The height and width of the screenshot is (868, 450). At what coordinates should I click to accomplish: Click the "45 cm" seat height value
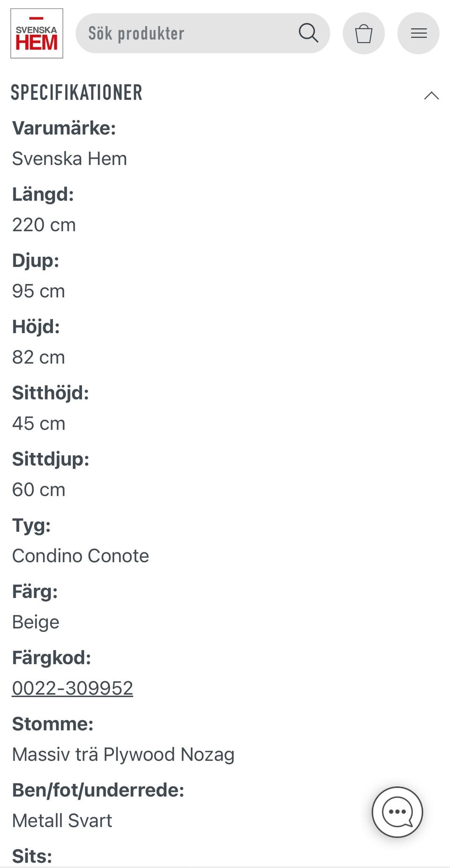tap(39, 423)
